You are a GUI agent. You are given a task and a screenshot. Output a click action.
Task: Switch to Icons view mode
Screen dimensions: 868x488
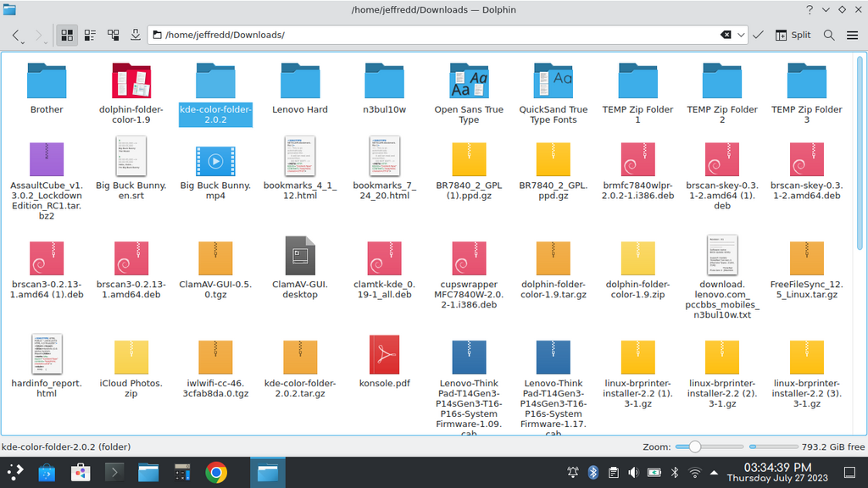67,35
